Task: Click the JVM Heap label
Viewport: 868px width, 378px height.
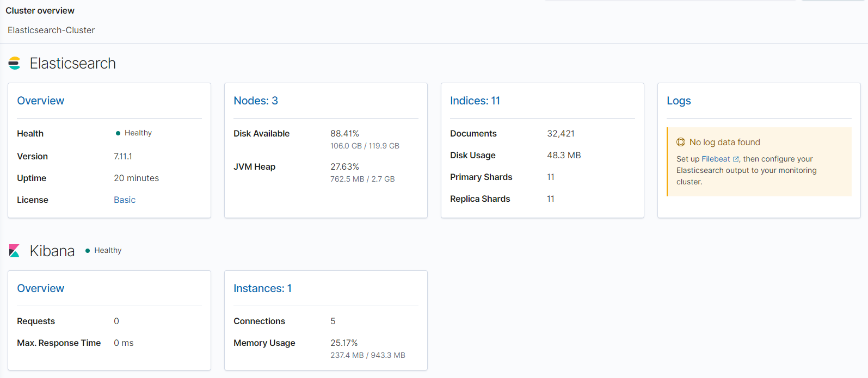Action: click(255, 166)
